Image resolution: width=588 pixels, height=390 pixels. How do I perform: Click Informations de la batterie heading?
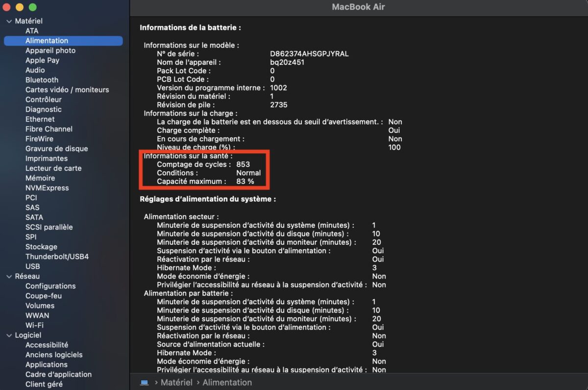coord(190,28)
